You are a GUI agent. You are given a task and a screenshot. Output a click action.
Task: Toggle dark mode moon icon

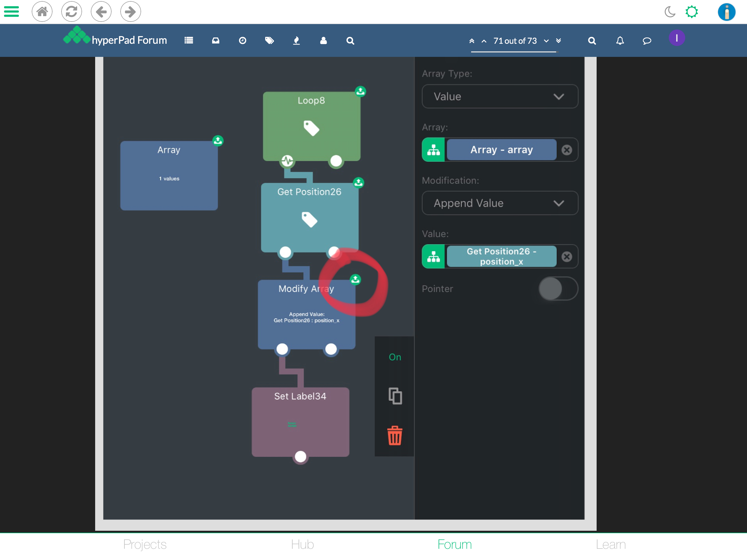tap(670, 12)
